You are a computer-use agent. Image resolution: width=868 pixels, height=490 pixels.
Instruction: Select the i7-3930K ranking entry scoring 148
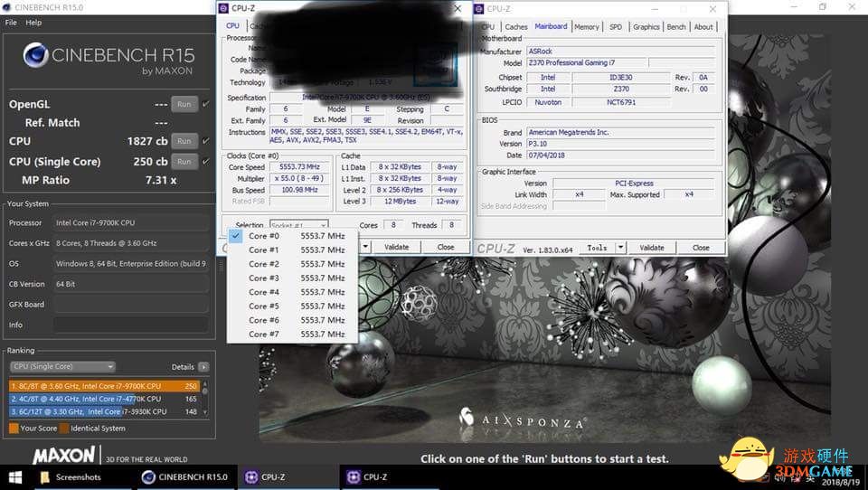104,411
